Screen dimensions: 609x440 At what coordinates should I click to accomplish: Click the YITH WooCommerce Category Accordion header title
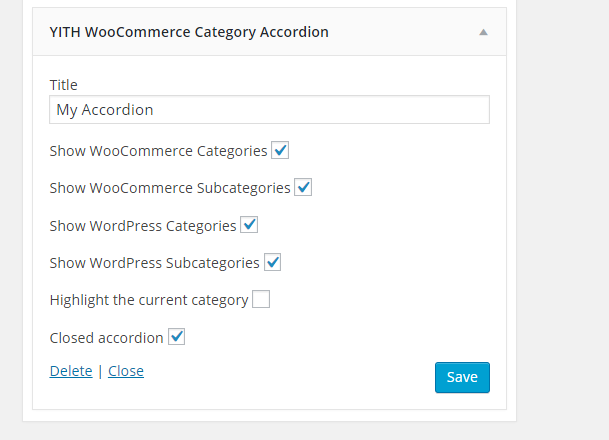pos(189,32)
